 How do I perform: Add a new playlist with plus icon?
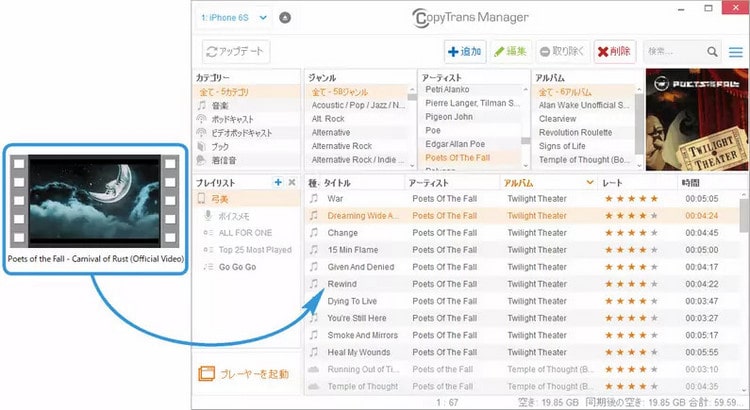tap(278, 182)
